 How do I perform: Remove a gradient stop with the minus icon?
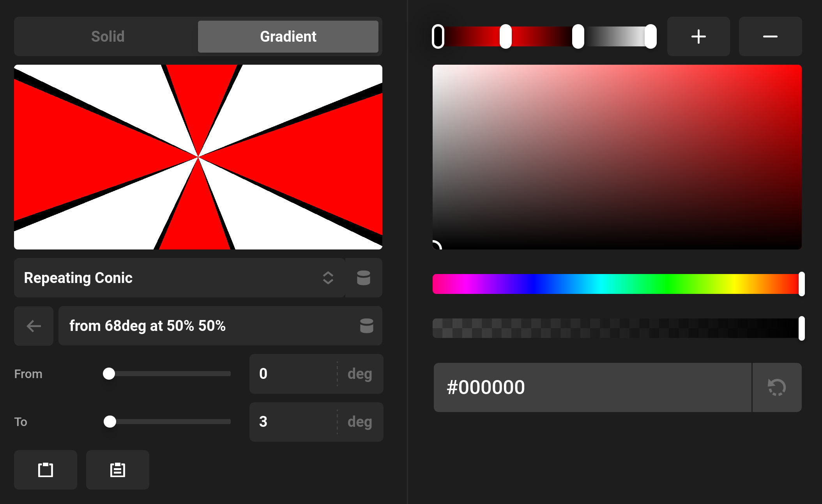[x=770, y=37]
